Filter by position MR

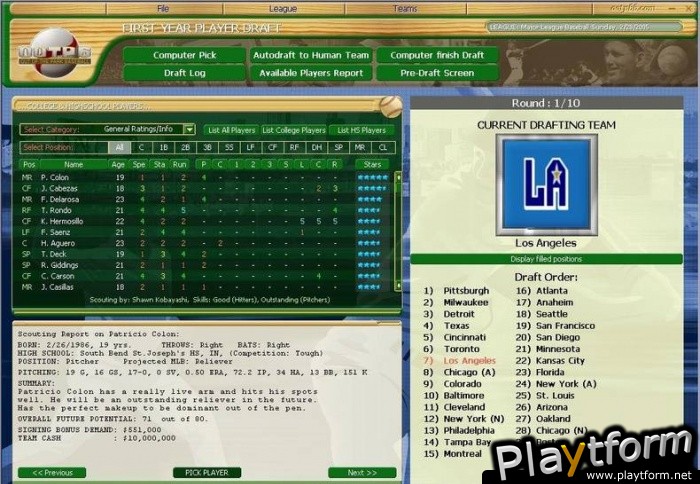(x=360, y=147)
